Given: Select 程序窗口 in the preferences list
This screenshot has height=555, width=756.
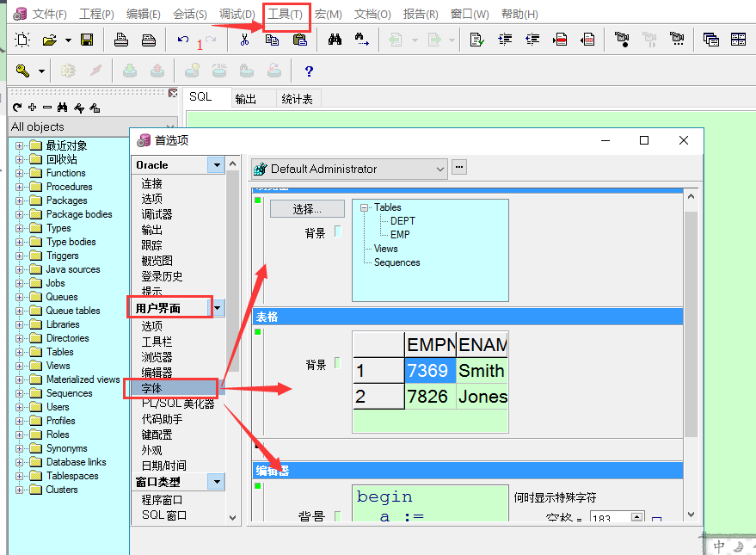Looking at the screenshot, I should 162,500.
